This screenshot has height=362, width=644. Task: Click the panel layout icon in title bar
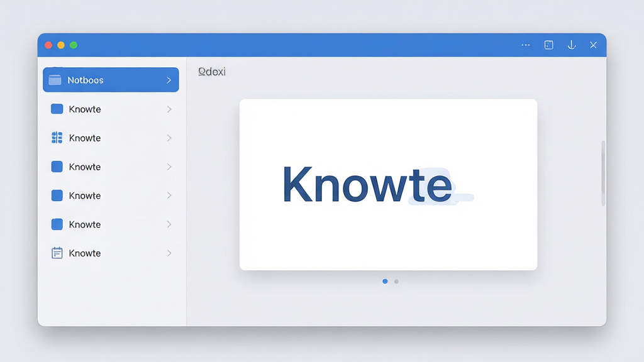tap(548, 45)
